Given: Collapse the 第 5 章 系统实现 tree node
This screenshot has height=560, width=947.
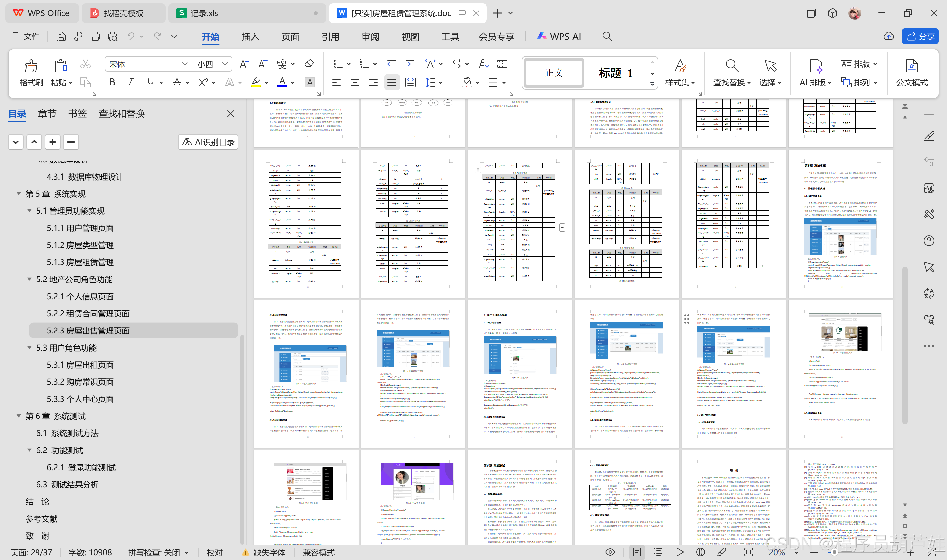Looking at the screenshot, I should click(x=18, y=194).
